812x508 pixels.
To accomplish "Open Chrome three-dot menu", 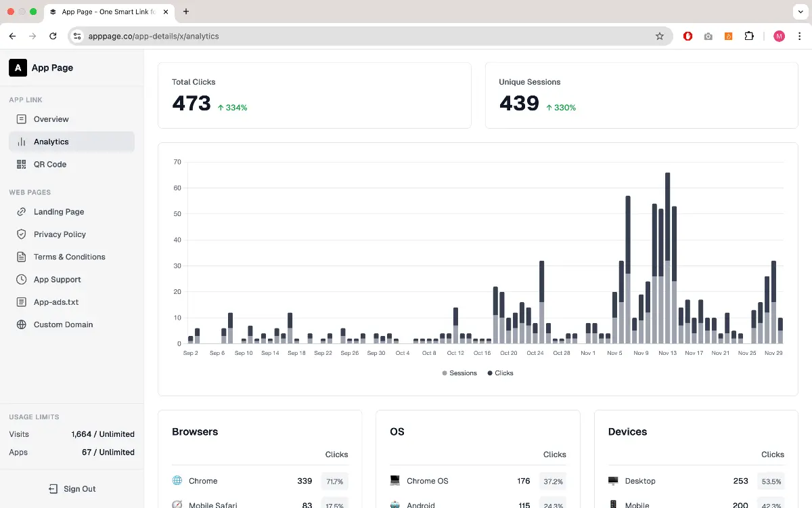I will (x=800, y=37).
